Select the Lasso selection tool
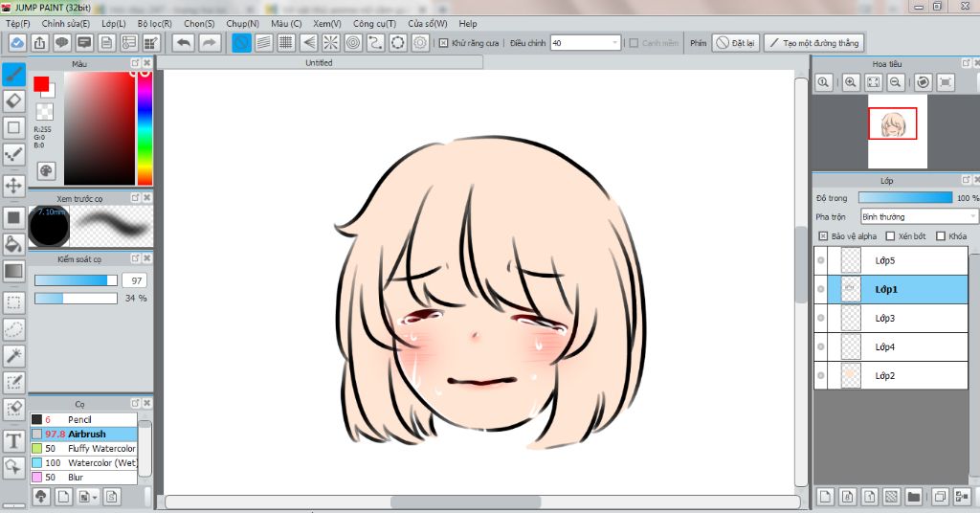Viewport: 980px width, 513px height. coord(13,329)
